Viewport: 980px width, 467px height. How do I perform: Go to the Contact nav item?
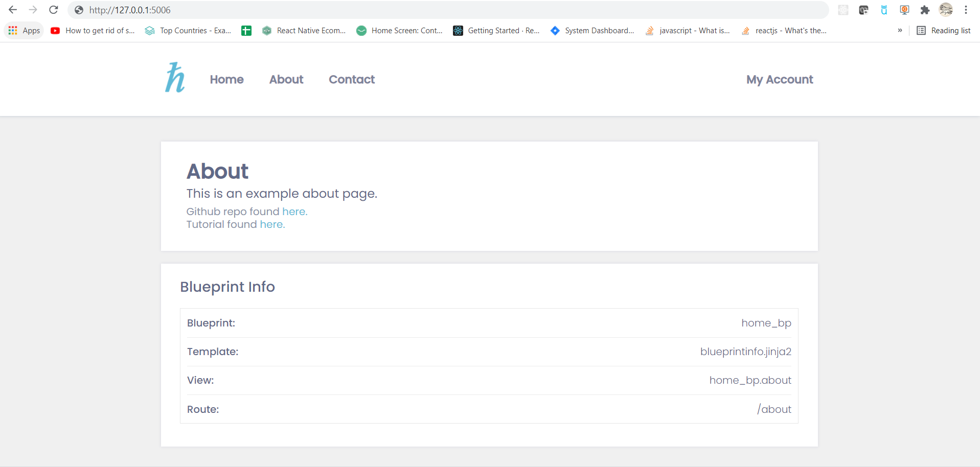pyautogui.click(x=352, y=80)
